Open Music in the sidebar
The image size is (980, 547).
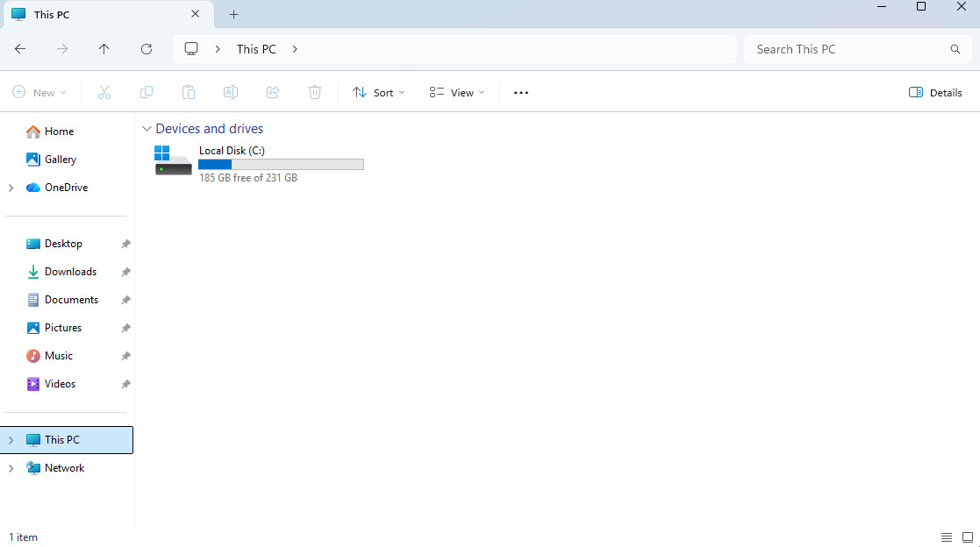coord(59,356)
